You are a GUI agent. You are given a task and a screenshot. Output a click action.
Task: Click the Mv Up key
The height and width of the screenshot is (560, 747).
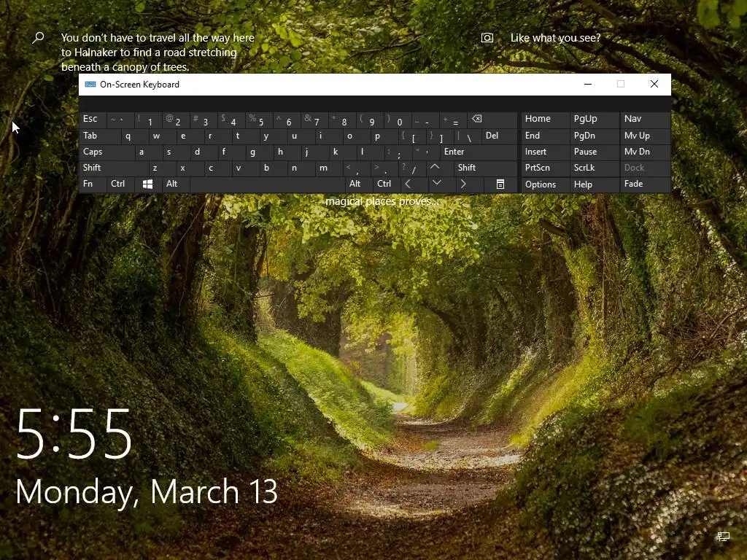coord(645,136)
